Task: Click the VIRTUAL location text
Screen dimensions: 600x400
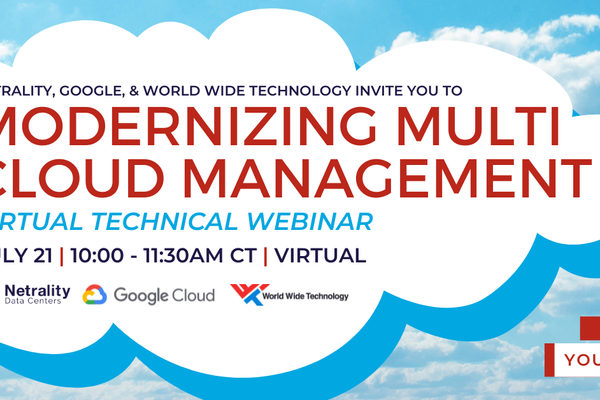Action: (320, 255)
